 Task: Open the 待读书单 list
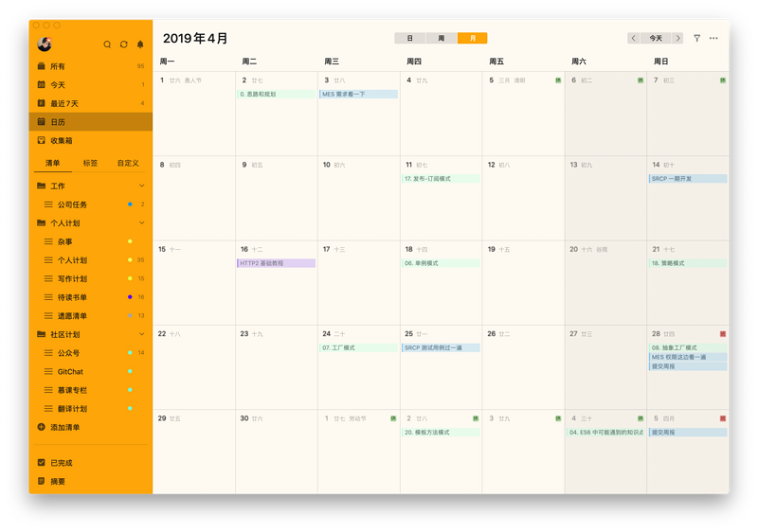(90, 297)
